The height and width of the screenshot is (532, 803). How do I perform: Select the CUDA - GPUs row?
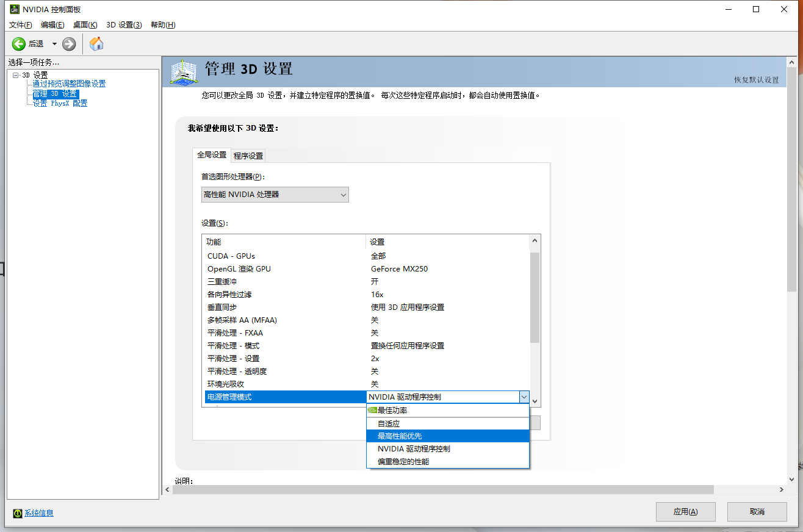[x=366, y=256]
